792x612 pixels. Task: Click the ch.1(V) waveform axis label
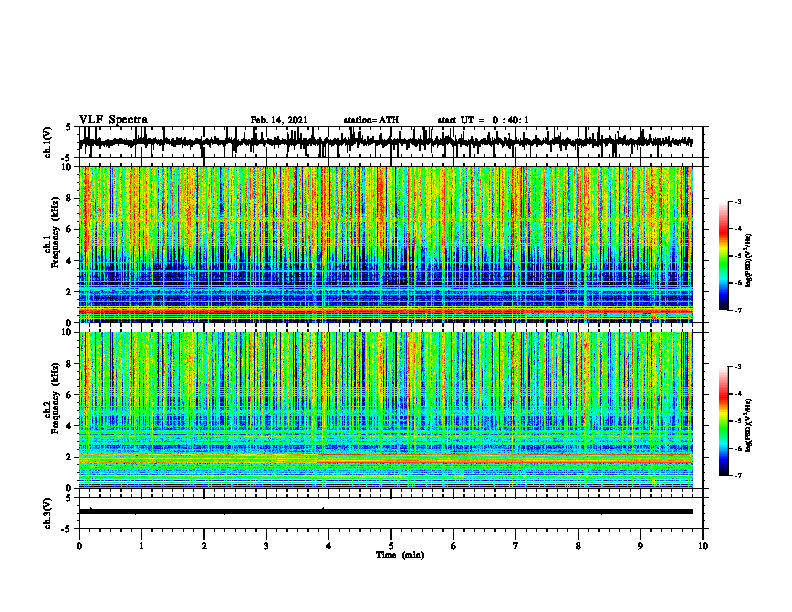[48, 142]
